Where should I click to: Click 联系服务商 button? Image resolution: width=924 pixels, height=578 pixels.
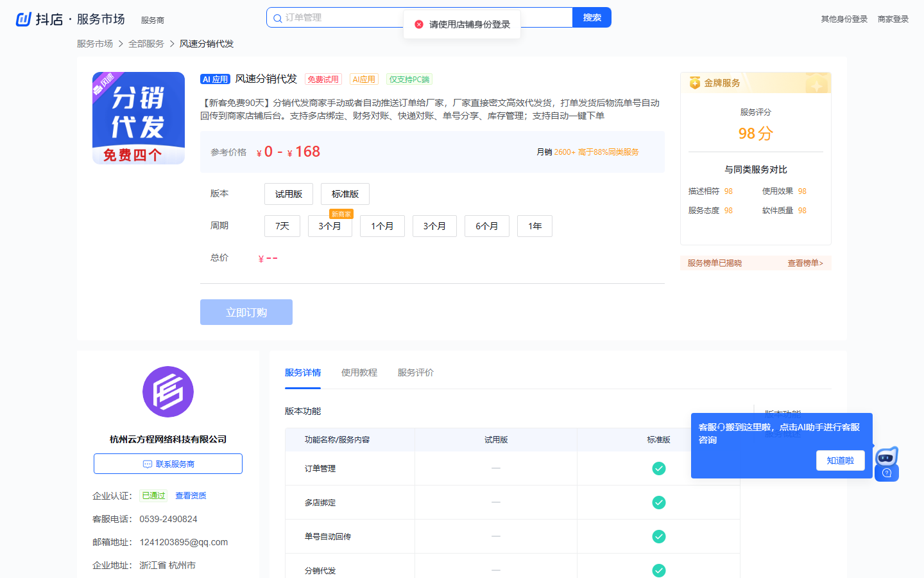click(168, 464)
